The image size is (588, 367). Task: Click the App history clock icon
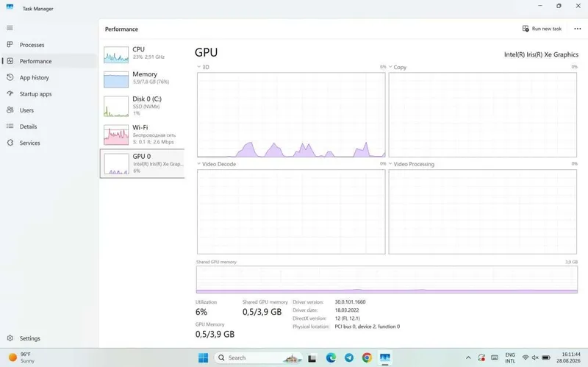pyautogui.click(x=10, y=77)
